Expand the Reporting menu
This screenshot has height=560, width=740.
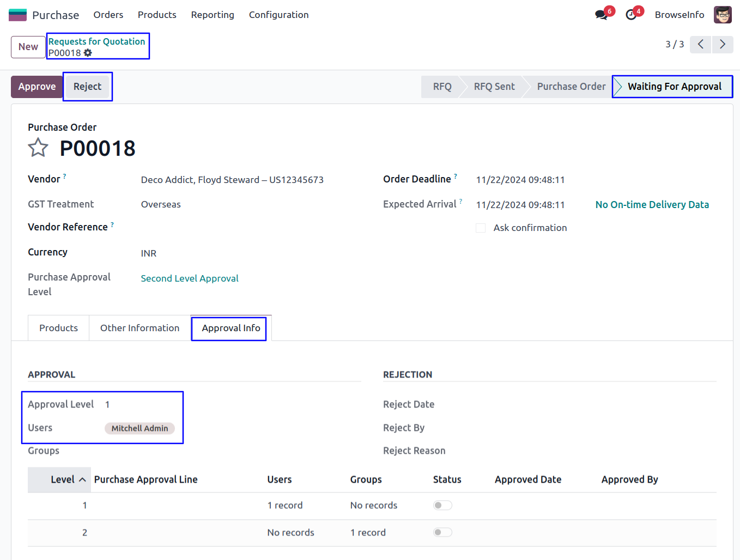213,15
